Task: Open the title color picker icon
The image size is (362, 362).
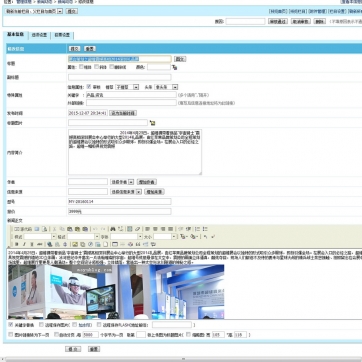Action: pyautogui.click(x=174, y=67)
